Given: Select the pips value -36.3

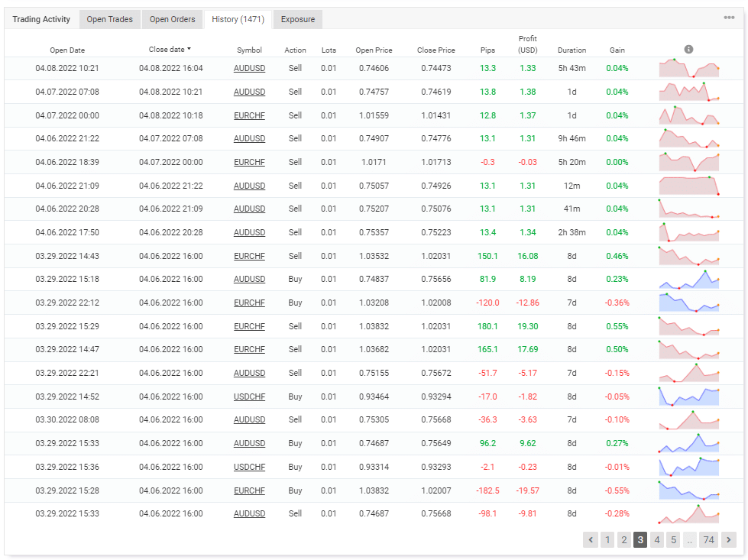Looking at the screenshot, I should click(487, 419).
